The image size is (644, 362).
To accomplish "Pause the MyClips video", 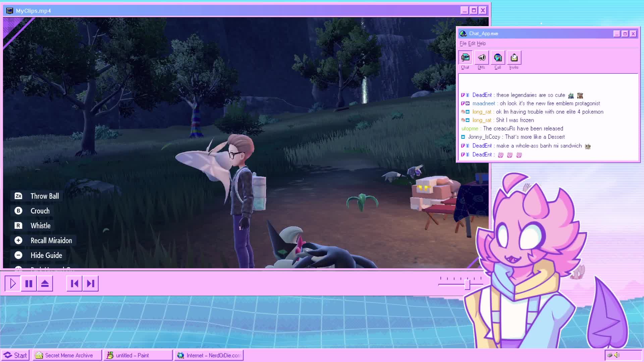I will [29, 284].
